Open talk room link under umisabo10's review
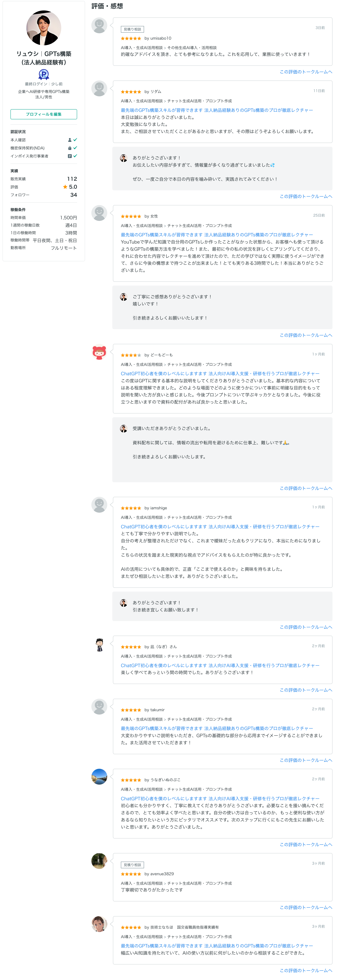 [x=306, y=72]
